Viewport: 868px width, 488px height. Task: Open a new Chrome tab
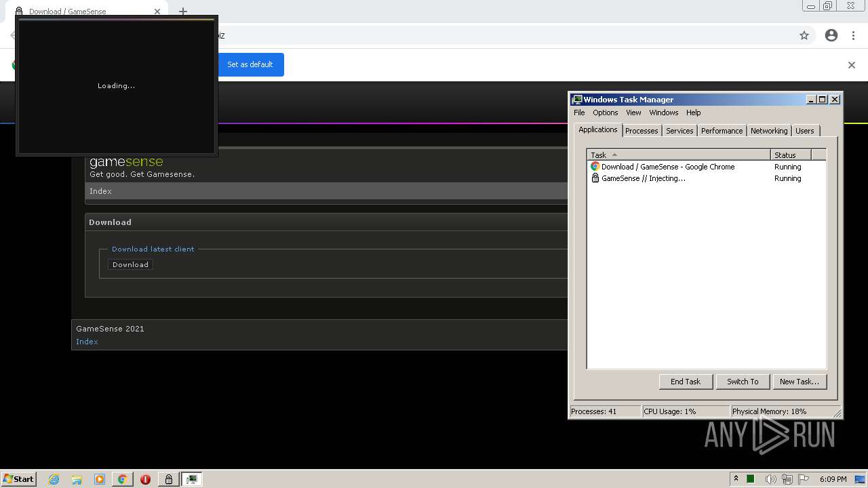tap(183, 12)
